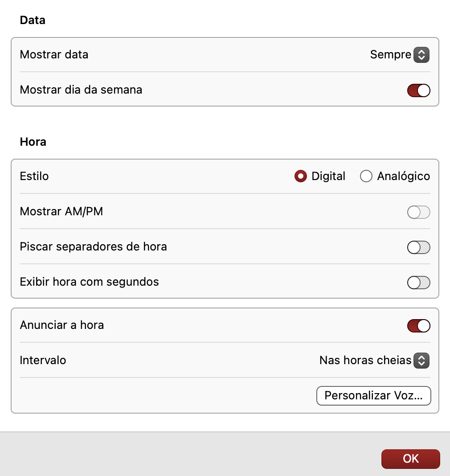
Task: Click the Hora section heading
Action: [x=33, y=142]
